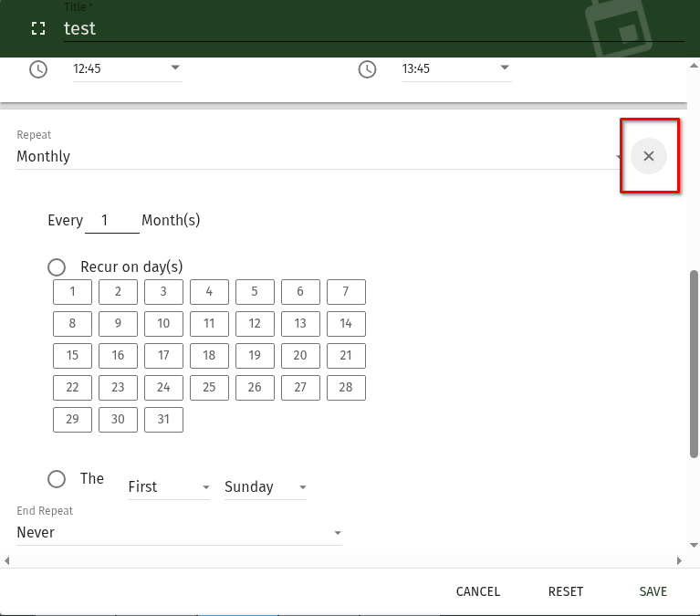
Task: Open the First ordinal dropdown
Action: tap(168, 487)
